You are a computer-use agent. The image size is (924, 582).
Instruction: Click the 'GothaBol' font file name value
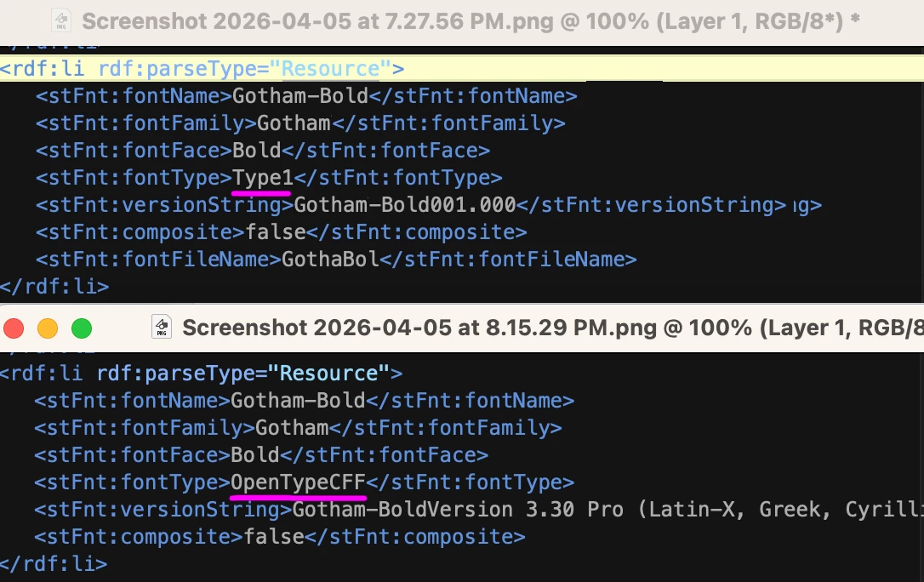coord(331,260)
